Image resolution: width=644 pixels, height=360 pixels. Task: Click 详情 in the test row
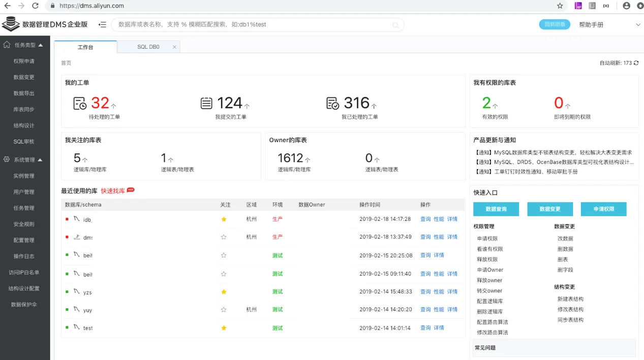[439, 328]
